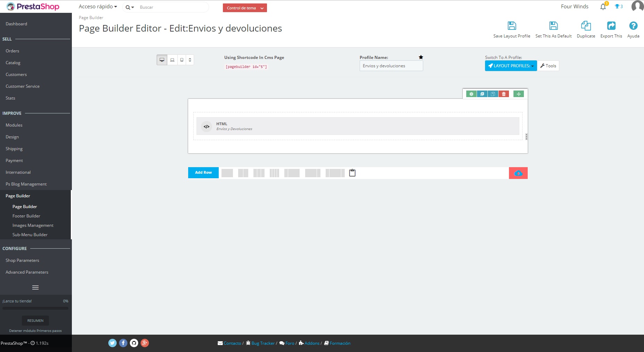This screenshot has height=352, width=644.
Task: Open the Formación footer link
Action: [337, 343]
